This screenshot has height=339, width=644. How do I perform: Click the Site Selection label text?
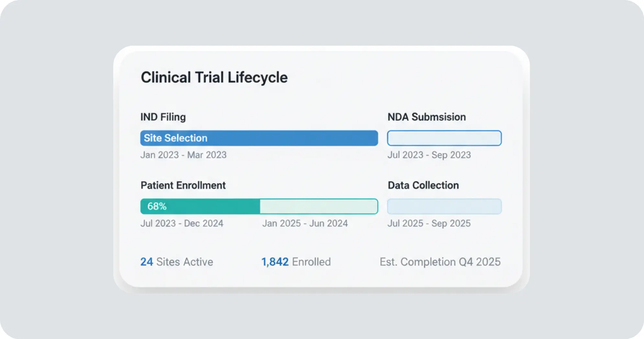point(175,138)
